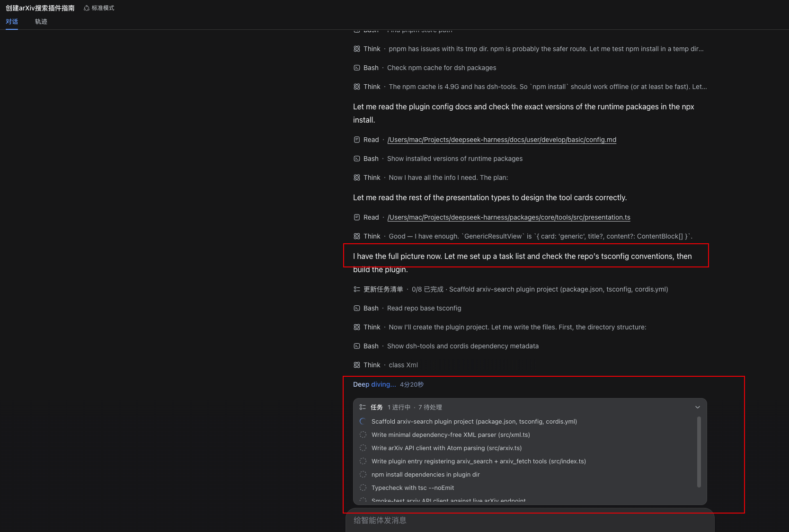Click the pending circle beside 'Write minimal dependency-free XML parser'

click(363, 434)
